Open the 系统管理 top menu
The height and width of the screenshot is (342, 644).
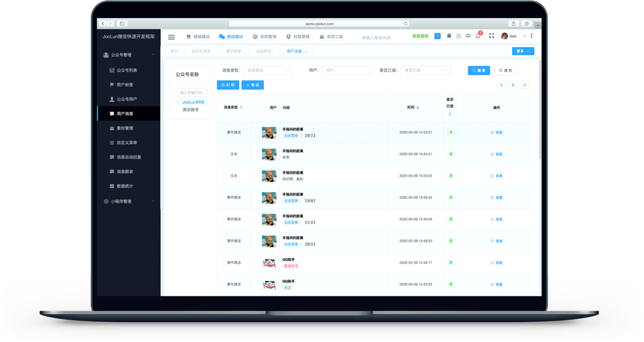pos(265,37)
